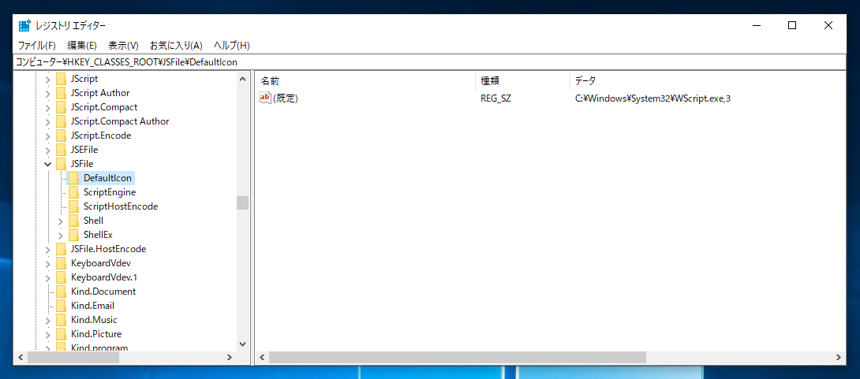Viewport: 860px width, 379px height.
Task: Click the Shell folder icon
Action: point(74,220)
